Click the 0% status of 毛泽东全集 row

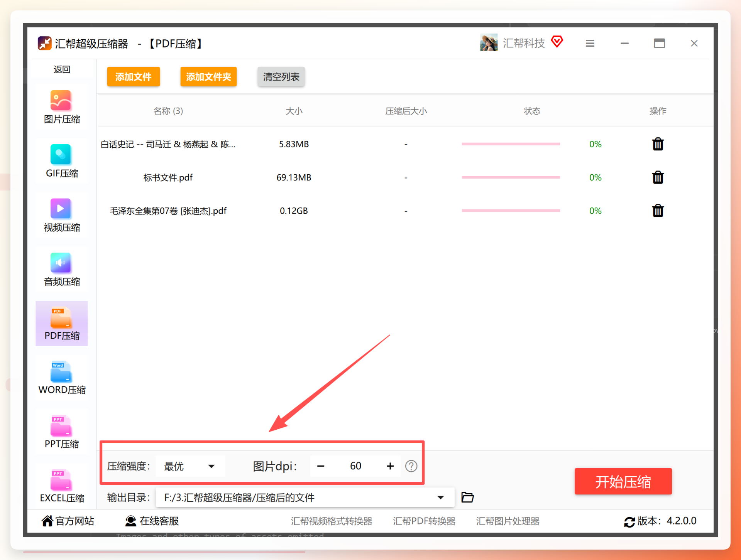(x=595, y=211)
